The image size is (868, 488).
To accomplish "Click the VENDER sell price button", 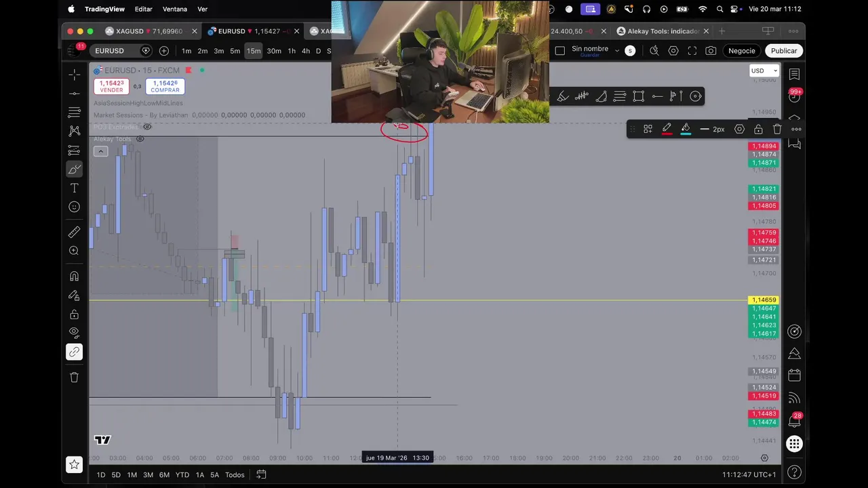I will click(111, 87).
